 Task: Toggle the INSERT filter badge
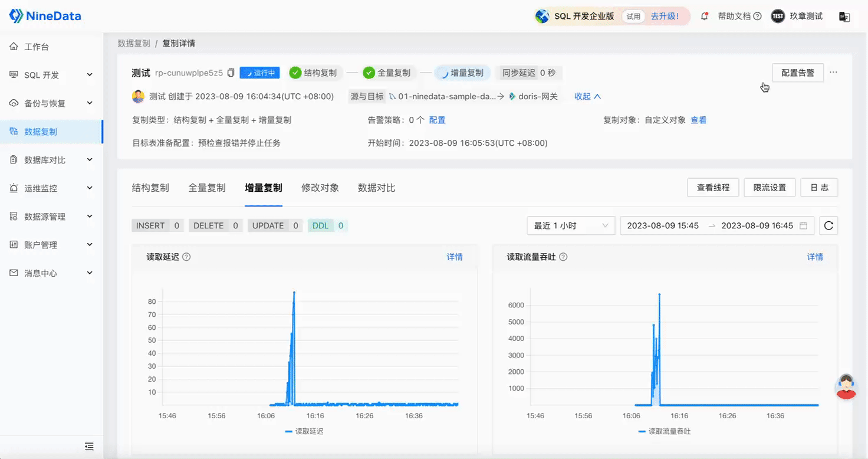[x=157, y=225]
